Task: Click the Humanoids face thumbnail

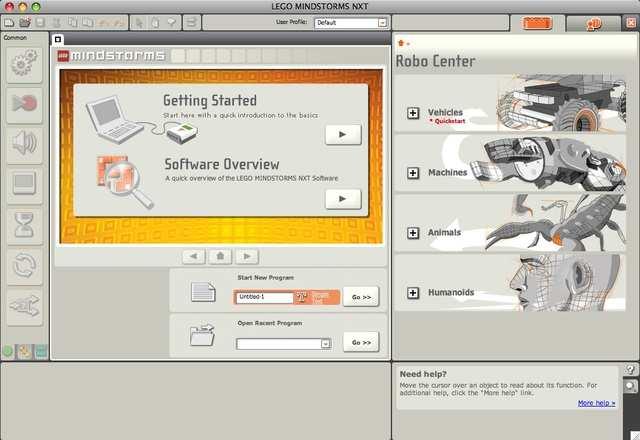Action: click(x=567, y=283)
